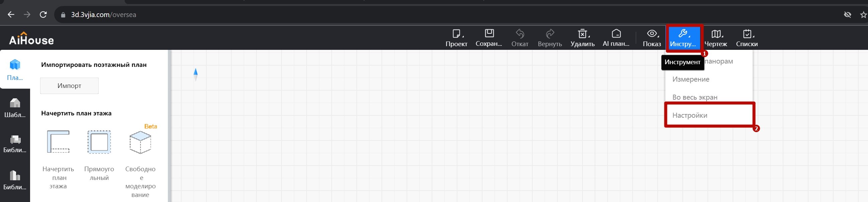Collapse the Инструмент wrench menu
Viewport: 868px width, 202px height.
(x=683, y=38)
